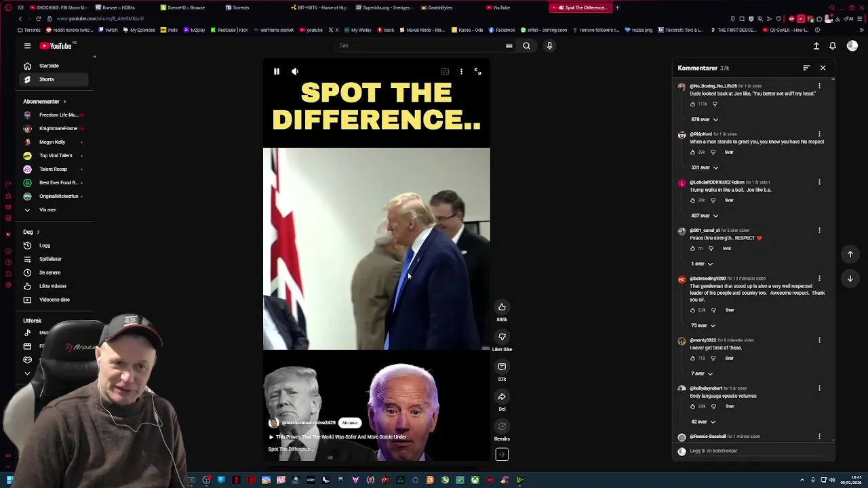Like the Peace thru strength comment

coord(692,248)
